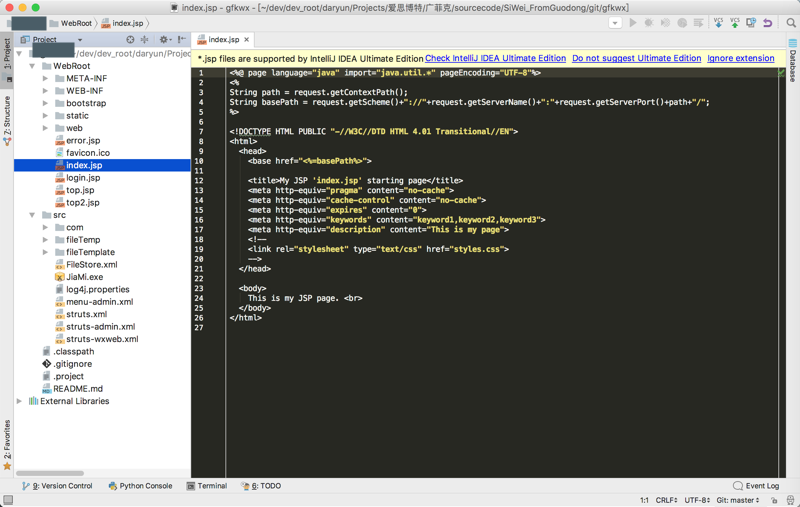Open the Project view mode dropdown
Screen dimensions: 800x507
click(x=80, y=40)
